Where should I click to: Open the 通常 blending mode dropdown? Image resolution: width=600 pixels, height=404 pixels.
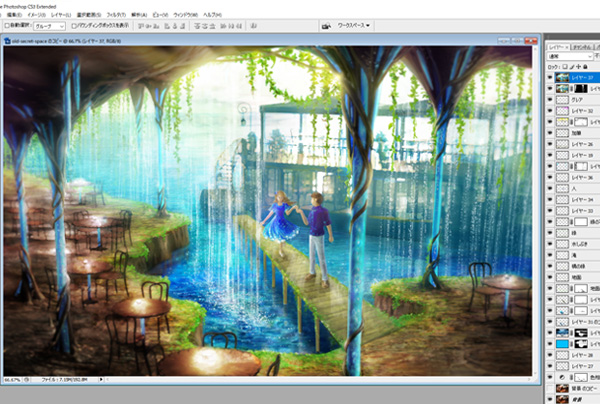pos(570,56)
